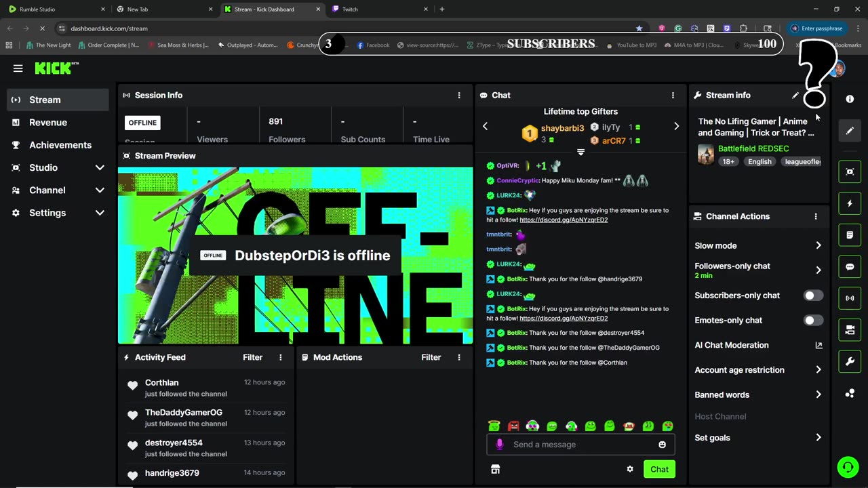Toggle Stream Preview widget icon in right sidebar
The image size is (868, 488).
click(x=850, y=171)
